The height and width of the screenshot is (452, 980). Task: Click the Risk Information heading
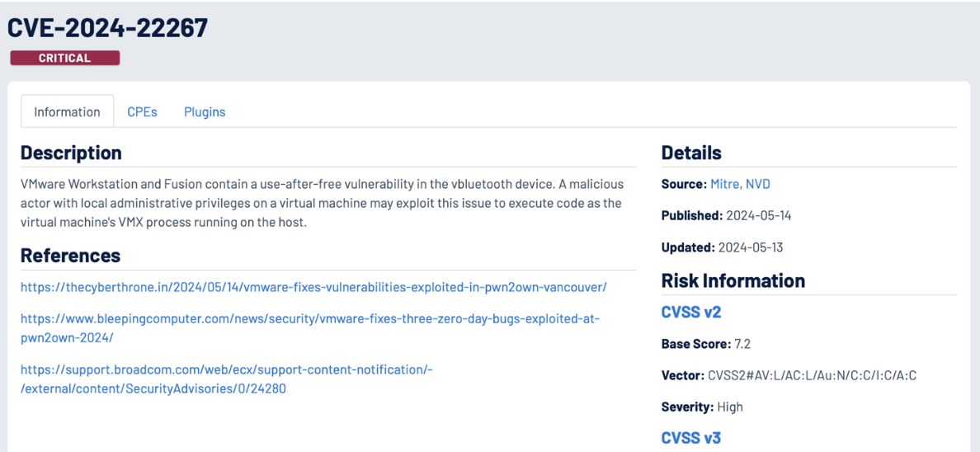(733, 280)
